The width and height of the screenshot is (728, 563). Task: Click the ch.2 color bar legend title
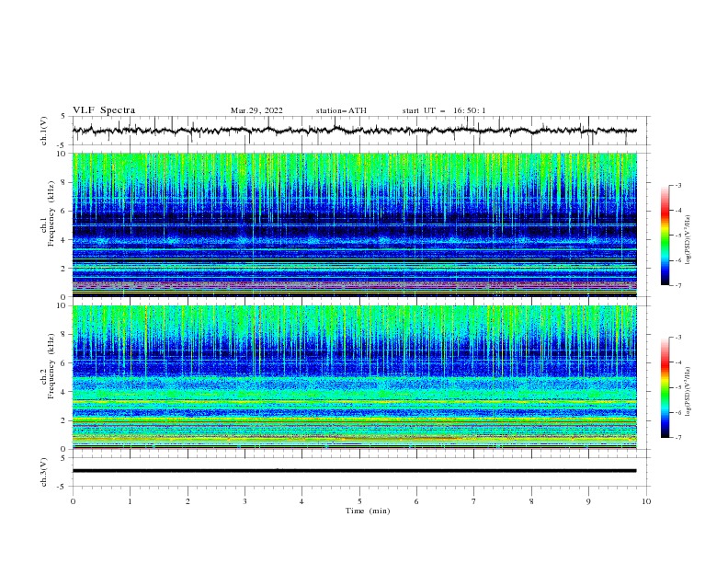688,392
